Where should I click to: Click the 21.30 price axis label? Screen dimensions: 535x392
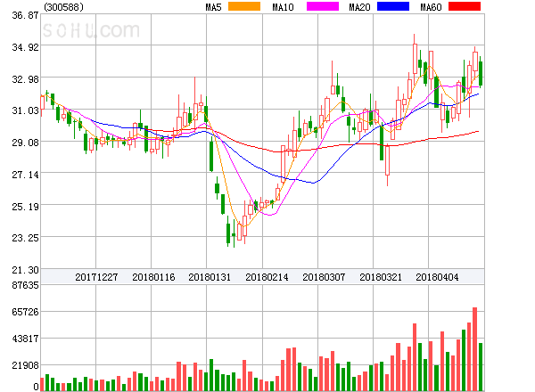25,270
